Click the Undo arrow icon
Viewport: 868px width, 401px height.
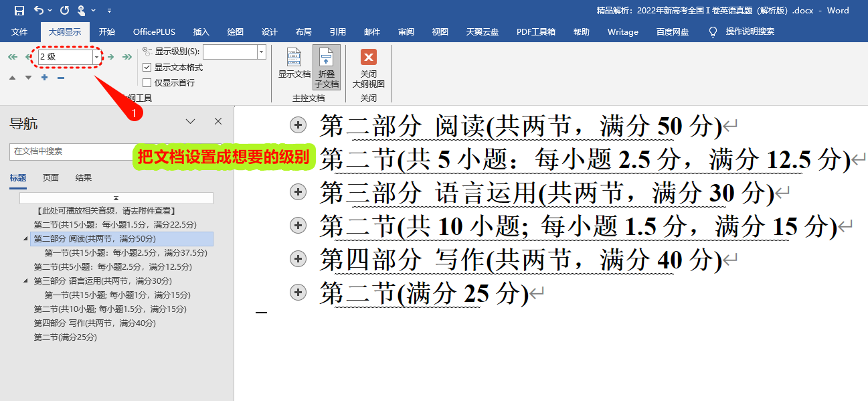point(38,10)
